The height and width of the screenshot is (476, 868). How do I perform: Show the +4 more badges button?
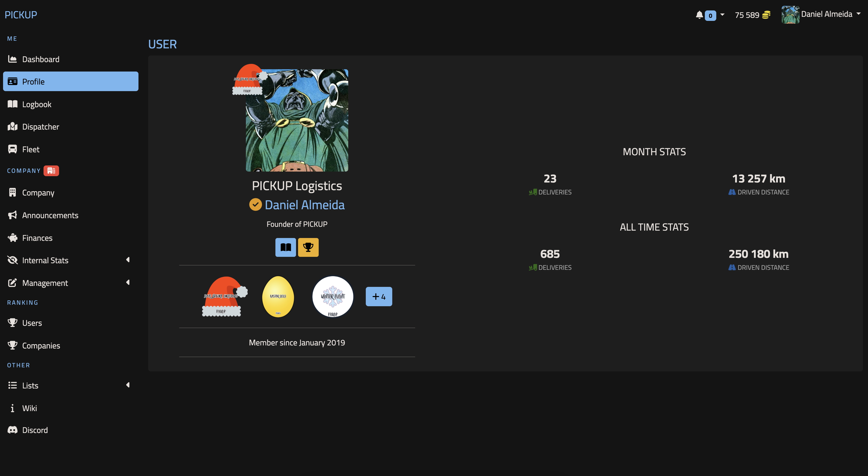click(x=379, y=297)
